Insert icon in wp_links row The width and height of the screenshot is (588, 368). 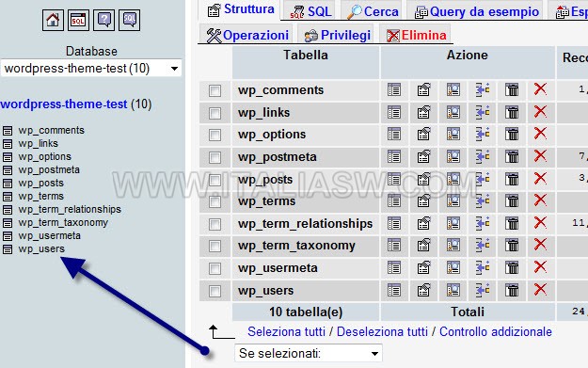pyautogui.click(x=483, y=112)
